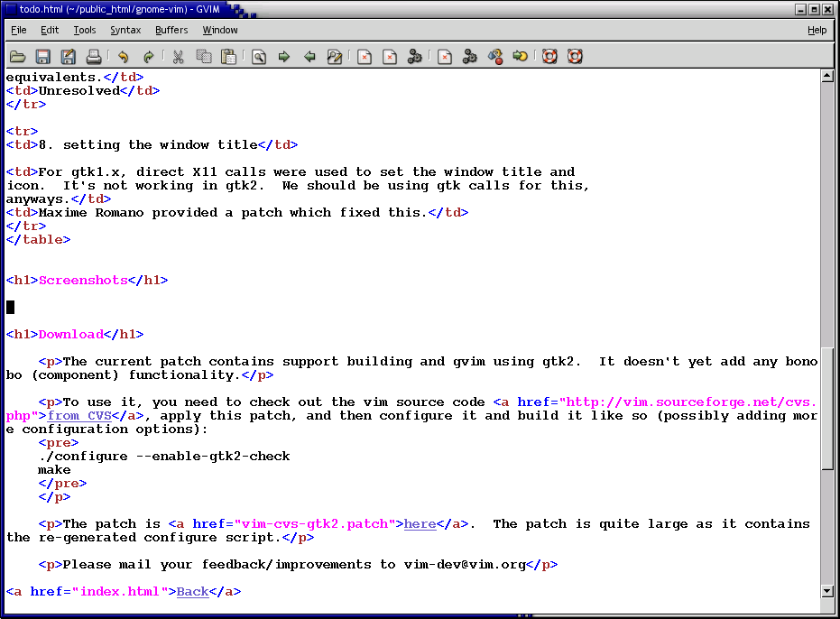840x619 pixels.
Task: Click the closing "</pre>" tag
Action: tap(62, 484)
